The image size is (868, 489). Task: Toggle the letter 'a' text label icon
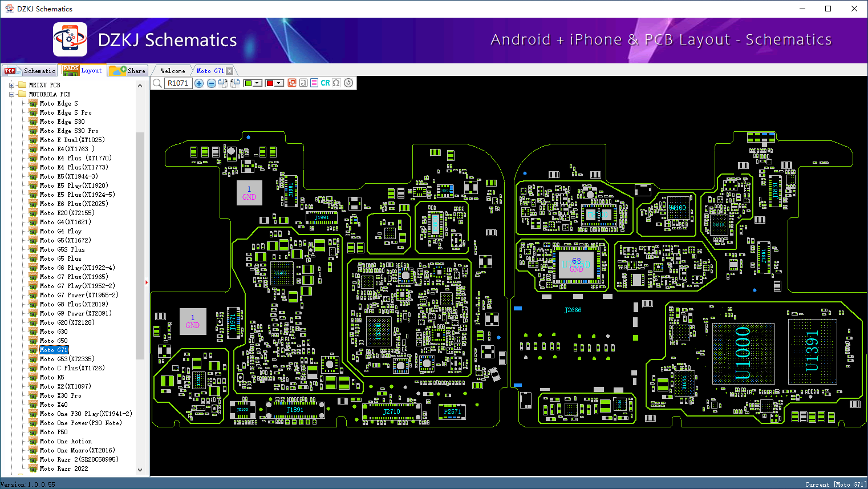(x=303, y=83)
